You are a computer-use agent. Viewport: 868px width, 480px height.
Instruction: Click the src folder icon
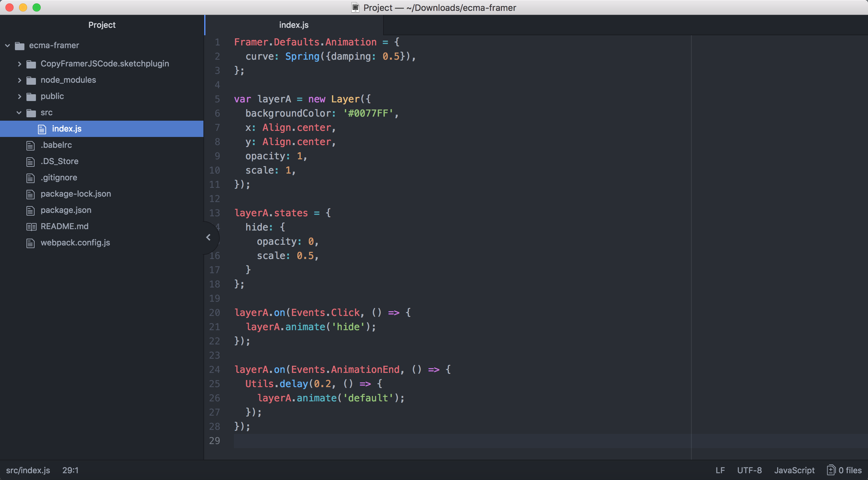tap(31, 113)
